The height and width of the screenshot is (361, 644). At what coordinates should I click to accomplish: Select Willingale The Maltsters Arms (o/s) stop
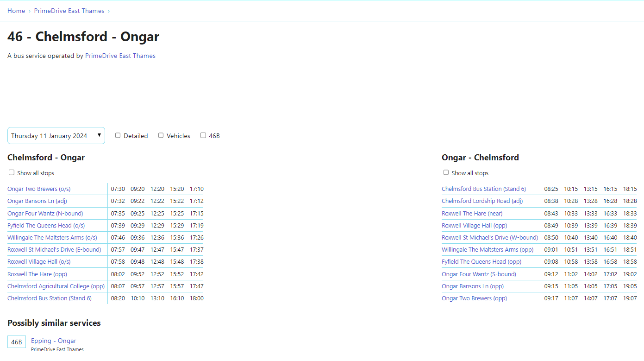click(52, 238)
